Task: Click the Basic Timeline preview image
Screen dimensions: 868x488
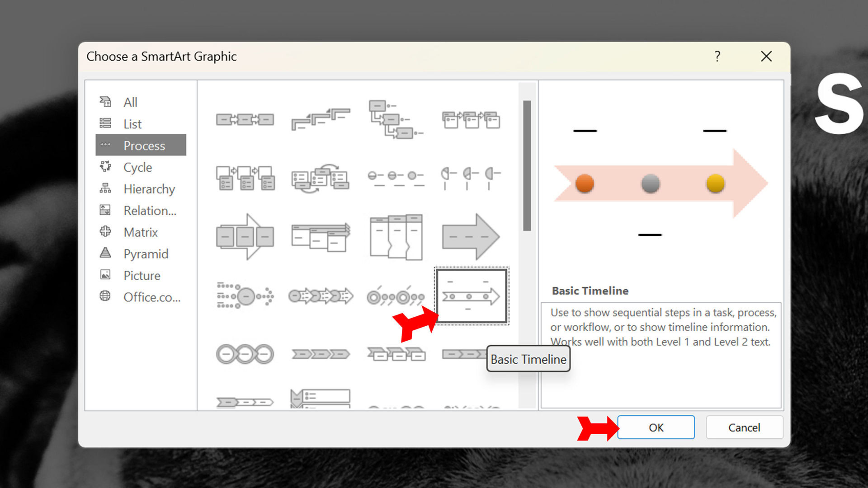Action: (660, 183)
